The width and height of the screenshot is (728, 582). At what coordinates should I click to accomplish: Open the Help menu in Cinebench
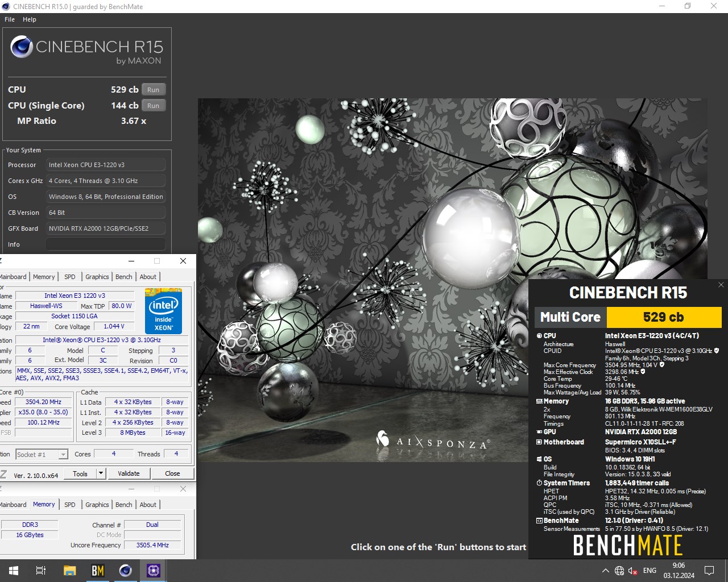(x=30, y=19)
